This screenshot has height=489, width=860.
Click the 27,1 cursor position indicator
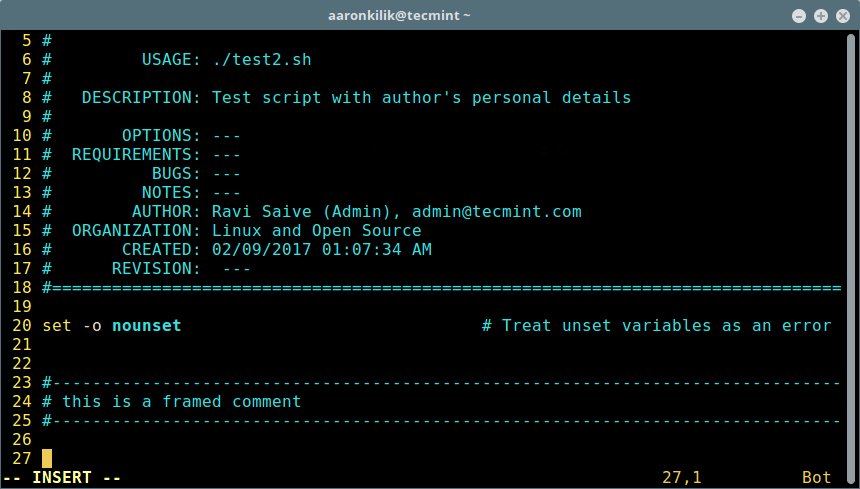coord(682,478)
